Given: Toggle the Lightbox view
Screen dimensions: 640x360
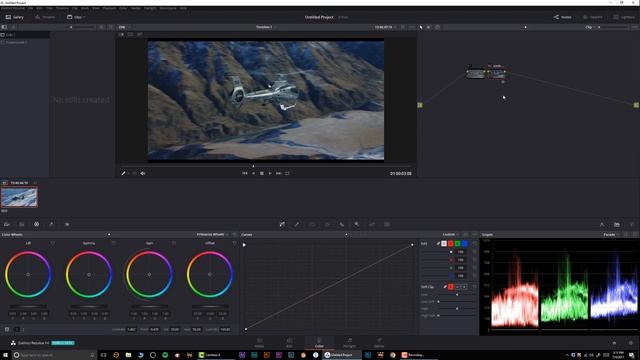Looking at the screenshot, I should point(624,17).
